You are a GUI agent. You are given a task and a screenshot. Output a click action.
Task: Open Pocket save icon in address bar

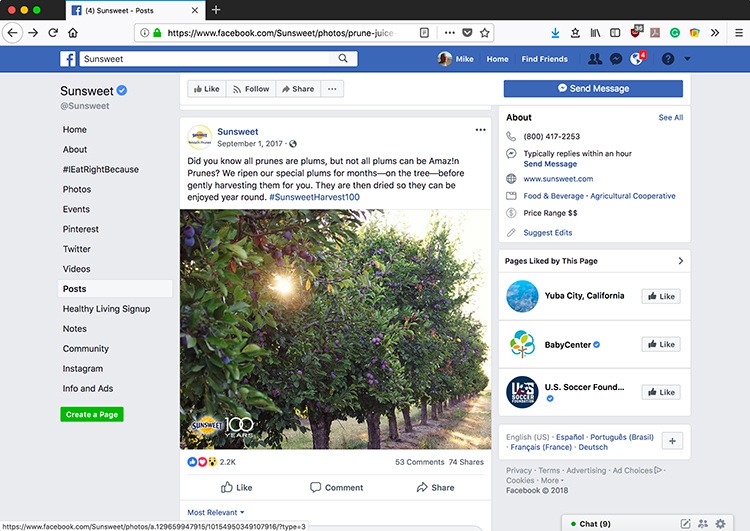(x=467, y=33)
